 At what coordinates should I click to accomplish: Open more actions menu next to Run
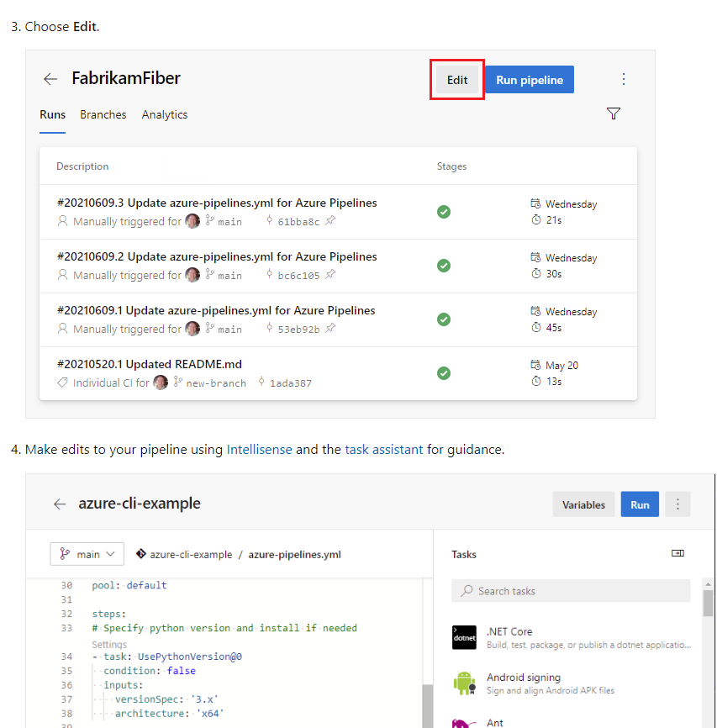(x=677, y=504)
